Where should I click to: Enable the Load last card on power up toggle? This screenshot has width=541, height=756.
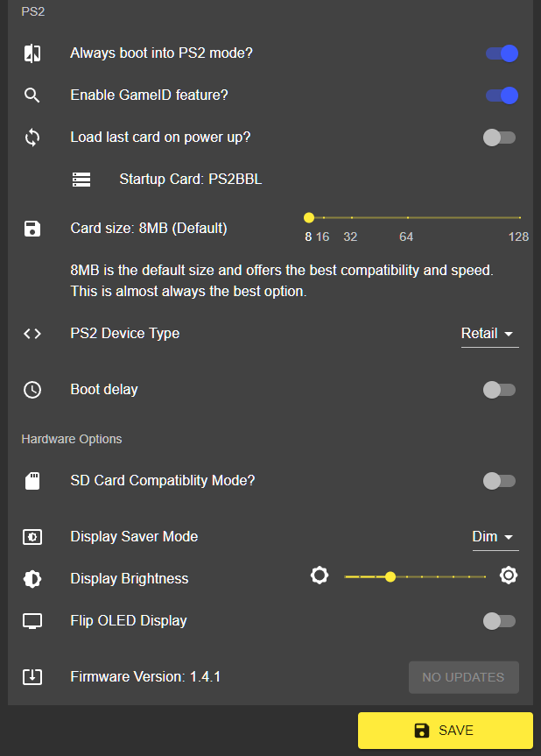click(x=499, y=138)
